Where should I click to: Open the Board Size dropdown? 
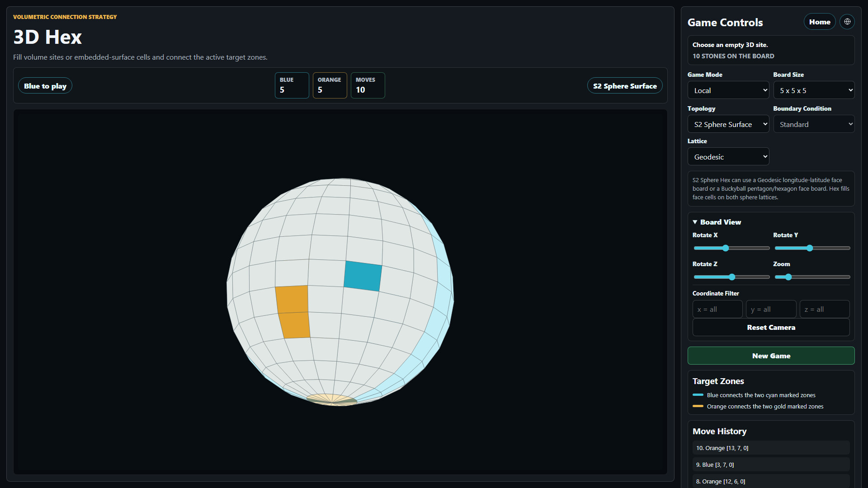814,90
